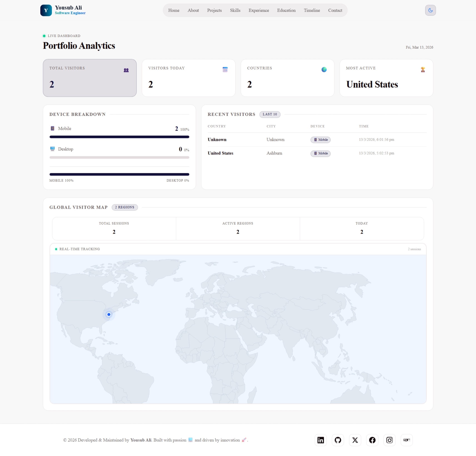Click the Instagram icon in the footer
Image resolution: width=476 pixels, height=456 pixels.
pyautogui.click(x=389, y=440)
